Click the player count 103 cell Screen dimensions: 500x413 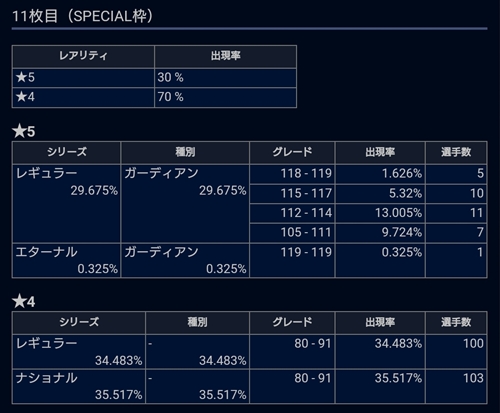(x=456, y=386)
